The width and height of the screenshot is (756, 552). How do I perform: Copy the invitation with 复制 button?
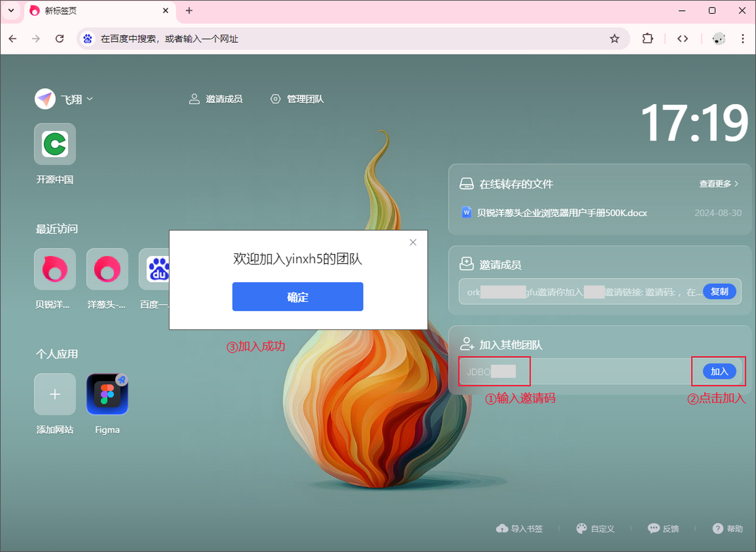click(x=719, y=292)
